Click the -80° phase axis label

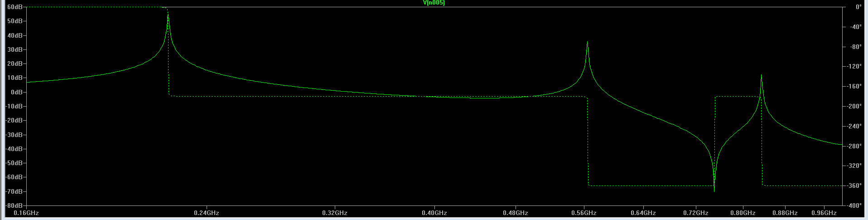tap(855, 47)
